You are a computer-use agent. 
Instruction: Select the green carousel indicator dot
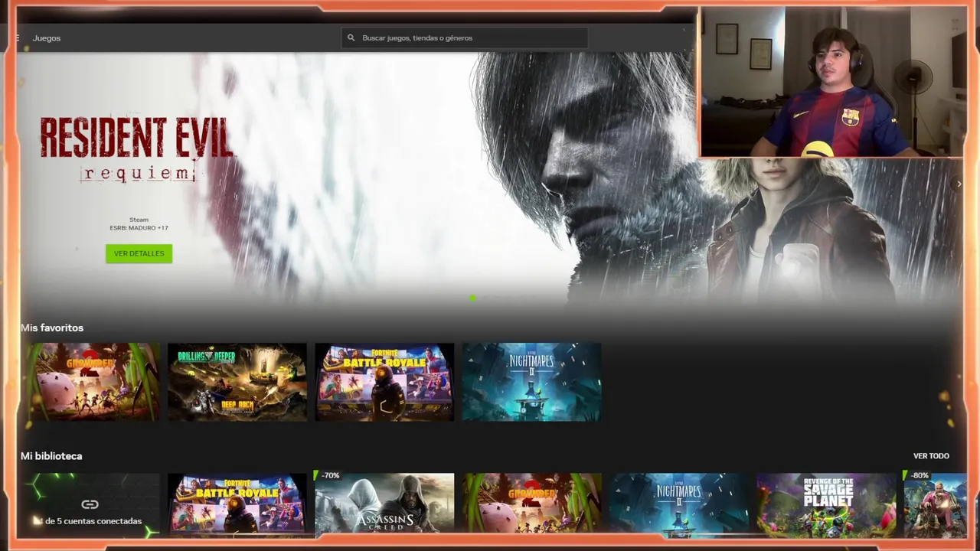[x=472, y=298]
